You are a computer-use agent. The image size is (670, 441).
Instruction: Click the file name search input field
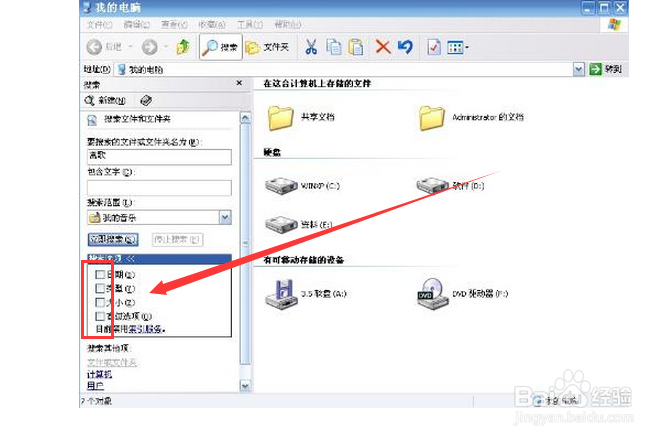coord(159,157)
